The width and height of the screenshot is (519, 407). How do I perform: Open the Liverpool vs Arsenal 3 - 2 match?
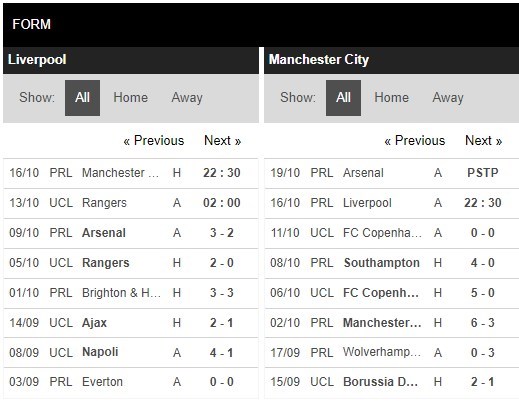click(131, 233)
